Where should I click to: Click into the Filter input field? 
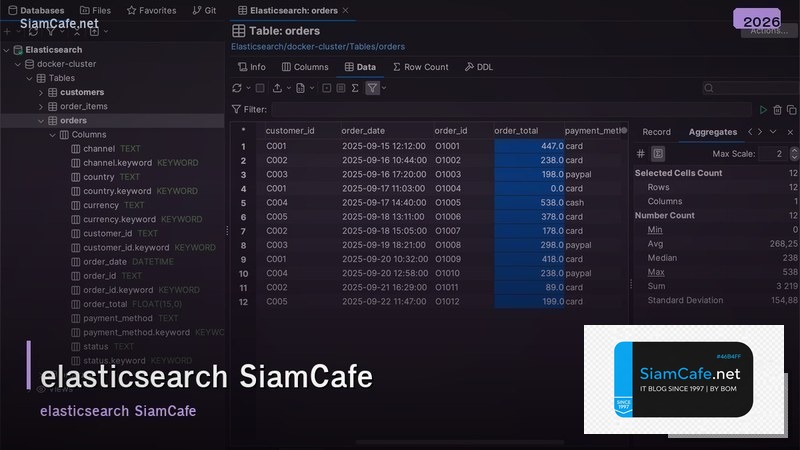pyautogui.click(x=511, y=110)
